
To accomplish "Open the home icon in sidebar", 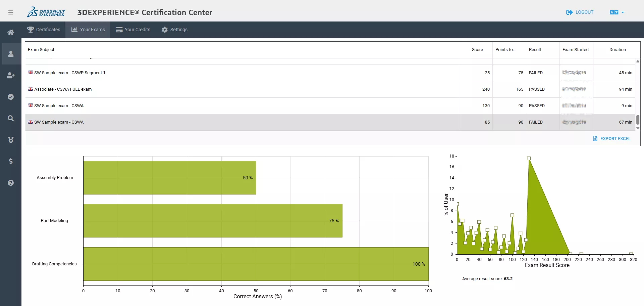I will tap(11, 32).
